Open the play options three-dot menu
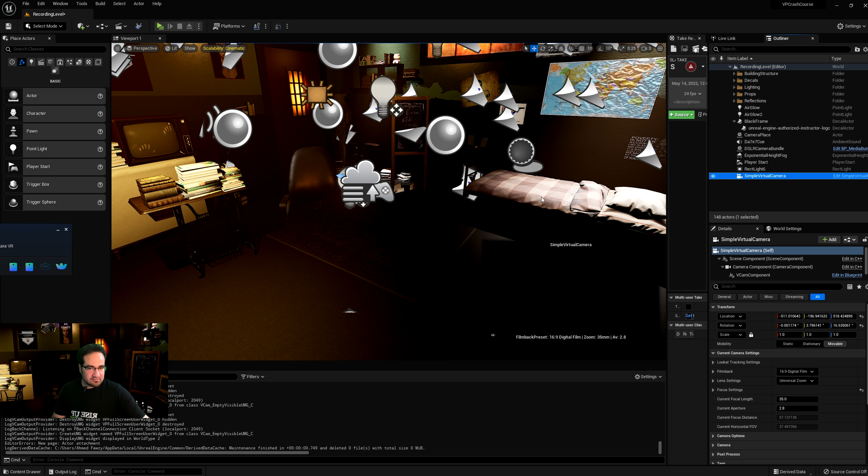Image resolution: width=868 pixels, height=476 pixels. (199, 26)
